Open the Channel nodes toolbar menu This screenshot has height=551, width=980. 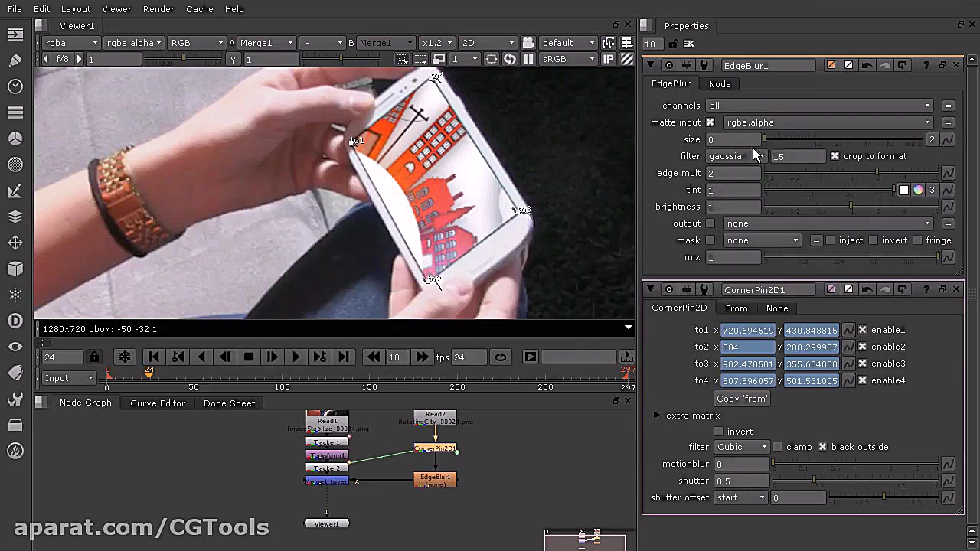pyautogui.click(x=15, y=112)
